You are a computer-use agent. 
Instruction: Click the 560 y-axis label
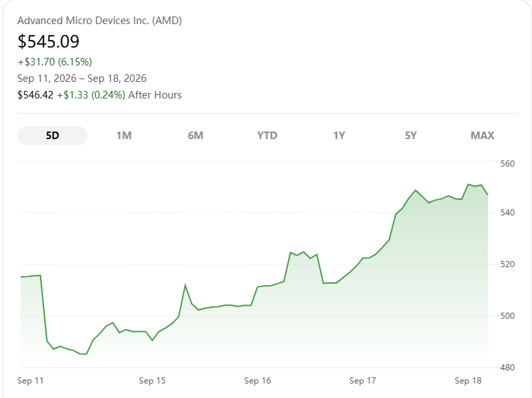pos(508,164)
